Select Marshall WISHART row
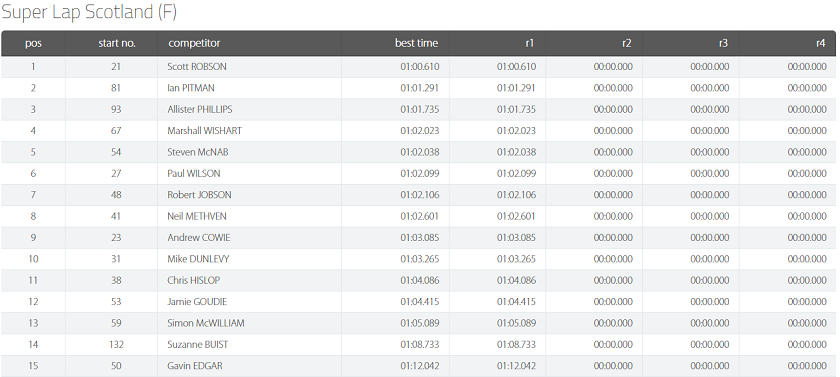 tap(418, 131)
